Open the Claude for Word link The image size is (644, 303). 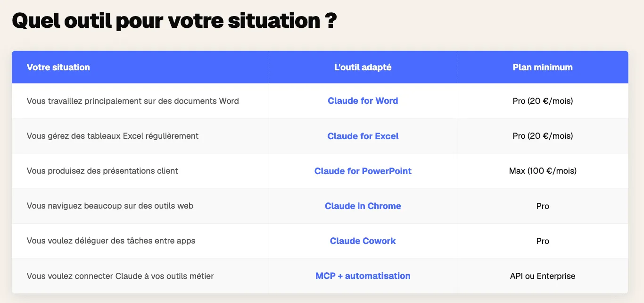[363, 101]
